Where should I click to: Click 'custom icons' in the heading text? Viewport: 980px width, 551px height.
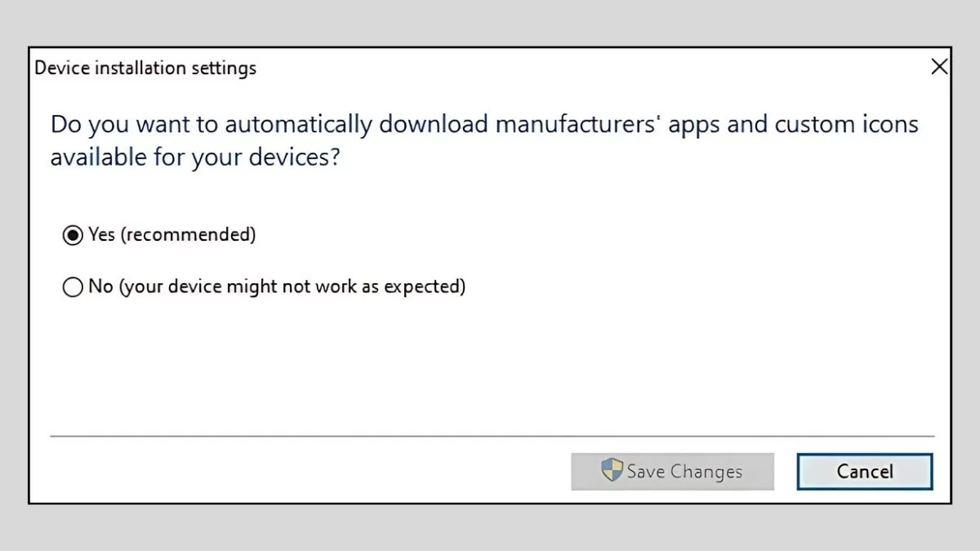click(846, 125)
